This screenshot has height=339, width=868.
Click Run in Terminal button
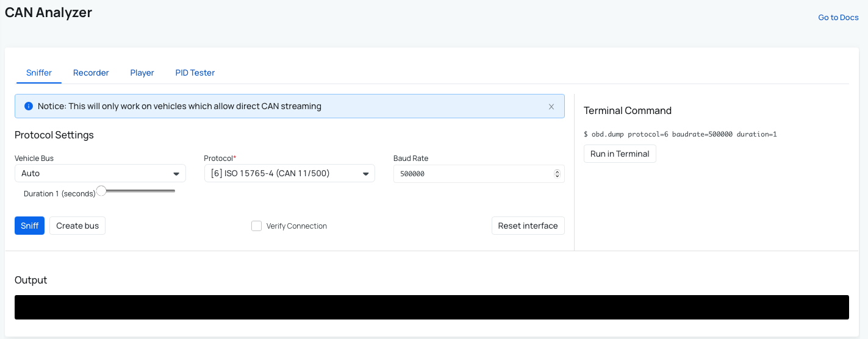pos(620,154)
